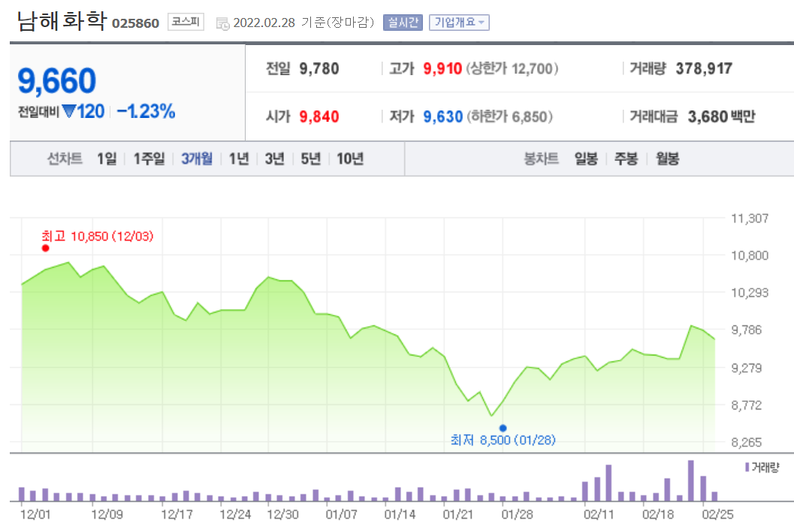Select the 1년 line chart tab

tap(239, 159)
